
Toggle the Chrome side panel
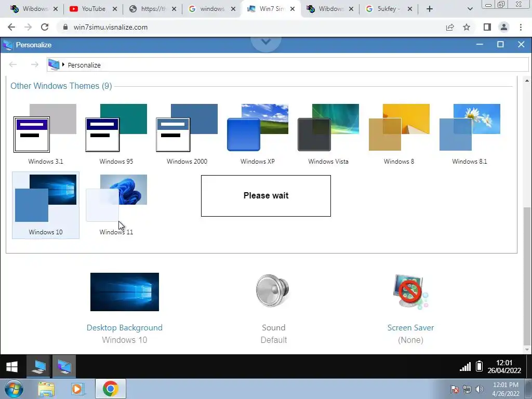tap(487, 27)
